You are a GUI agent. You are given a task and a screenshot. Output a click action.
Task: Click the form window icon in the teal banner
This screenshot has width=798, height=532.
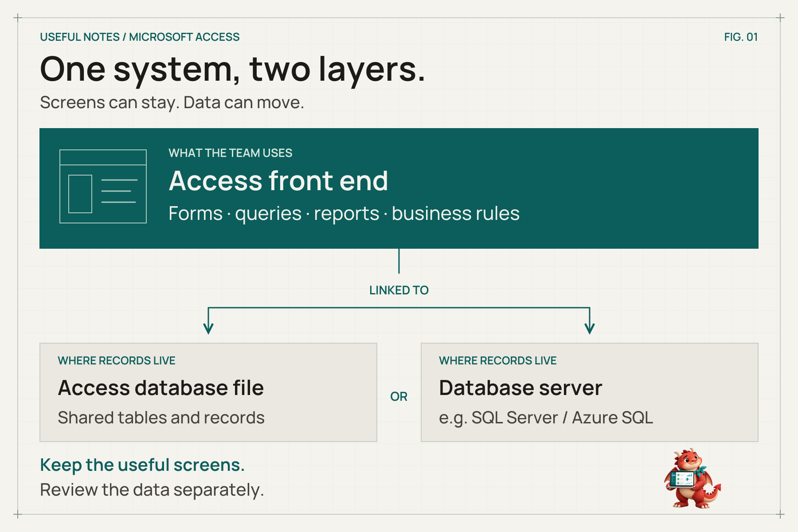(103, 186)
